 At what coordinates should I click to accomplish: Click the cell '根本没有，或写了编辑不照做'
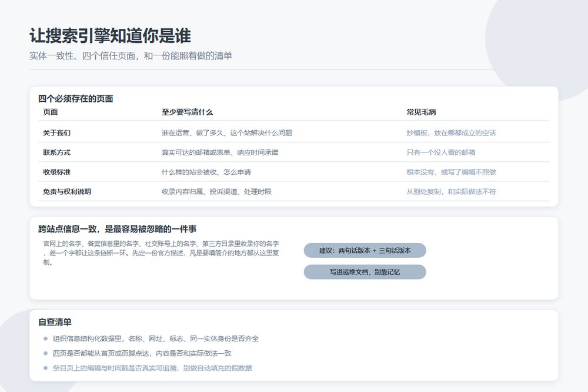(x=451, y=172)
